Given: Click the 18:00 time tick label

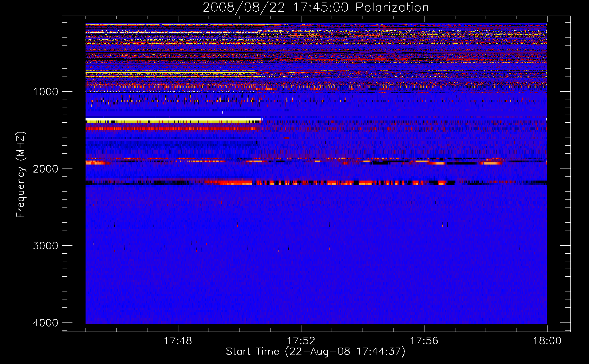Looking at the screenshot, I should 547,341.
